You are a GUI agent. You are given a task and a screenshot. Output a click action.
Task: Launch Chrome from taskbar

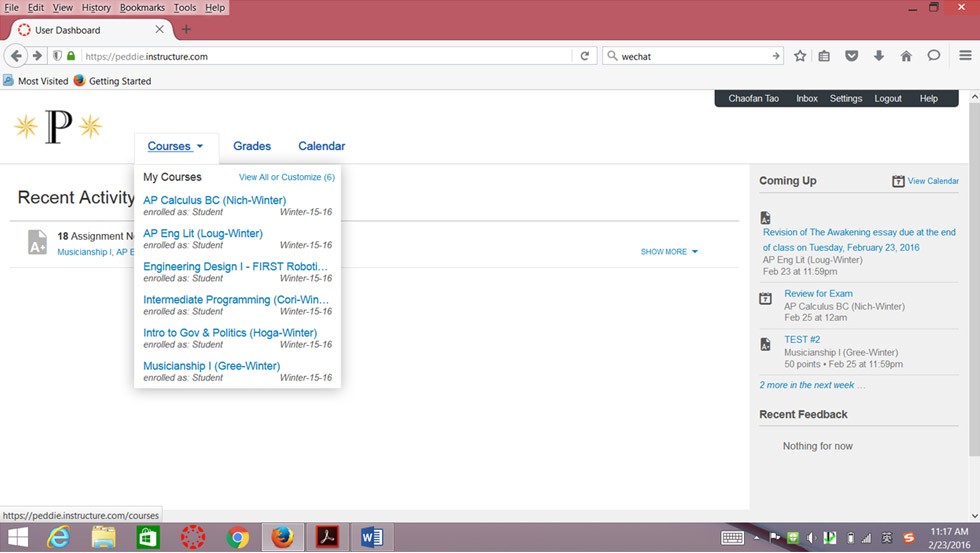238,537
